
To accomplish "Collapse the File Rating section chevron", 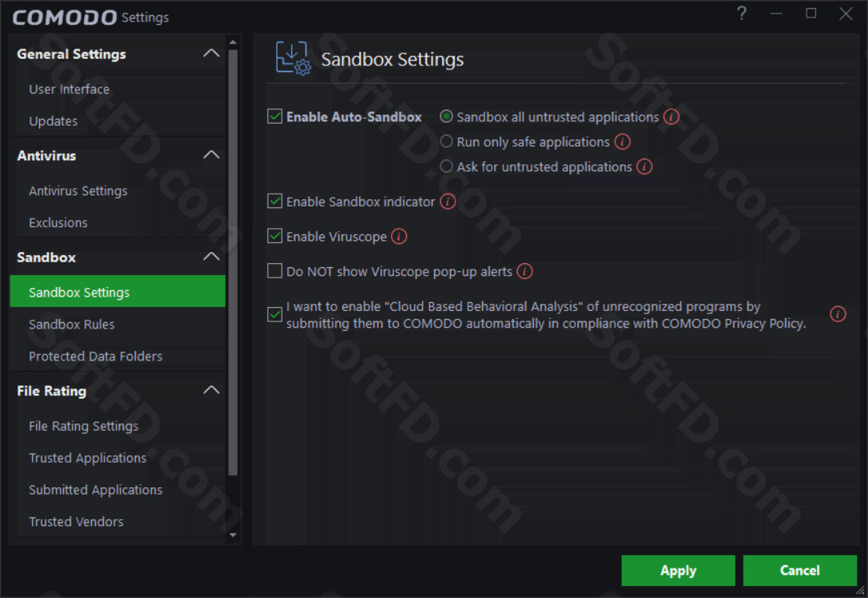I will (211, 390).
